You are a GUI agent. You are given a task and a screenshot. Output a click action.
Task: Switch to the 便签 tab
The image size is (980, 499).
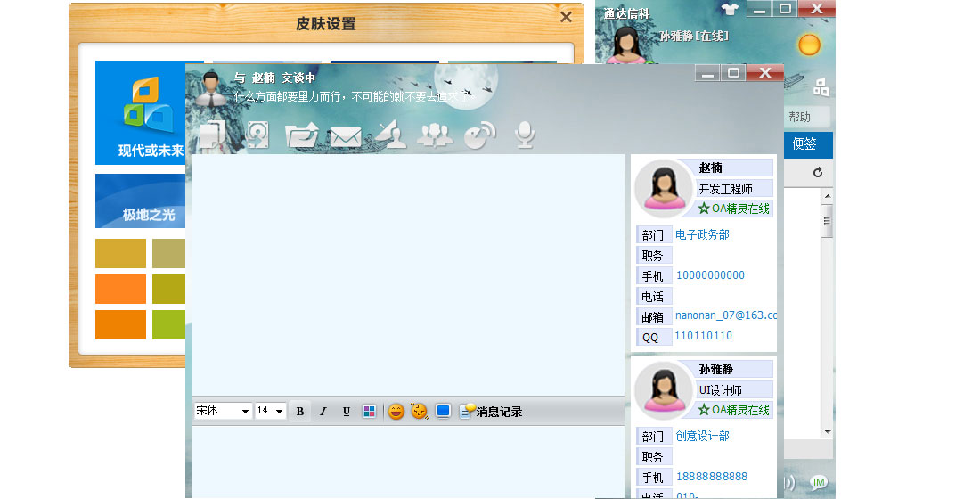click(x=804, y=144)
